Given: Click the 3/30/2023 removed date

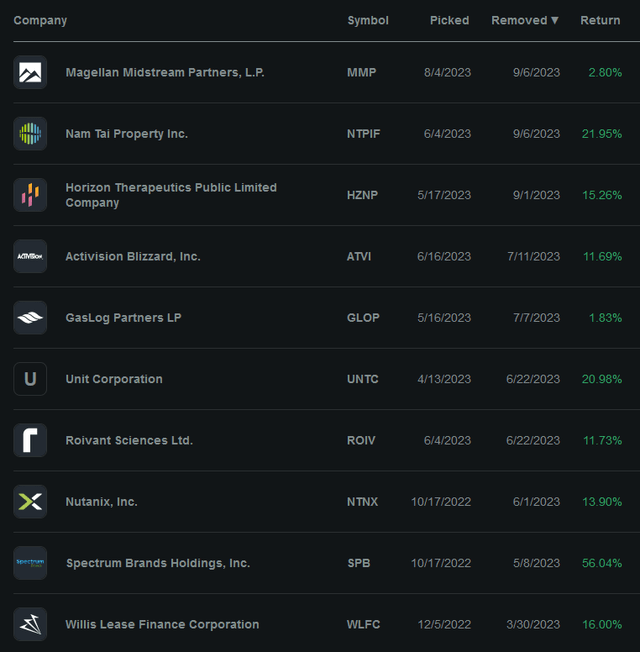Looking at the screenshot, I should coord(533,625).
